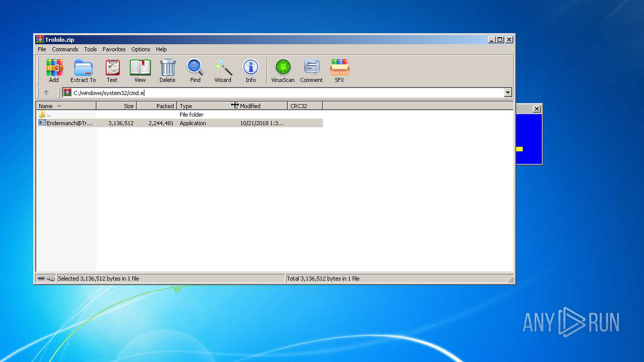Maximize the Trololo.zip window
644x362 pixels.
pyautogui.click(x=500, y=40)
